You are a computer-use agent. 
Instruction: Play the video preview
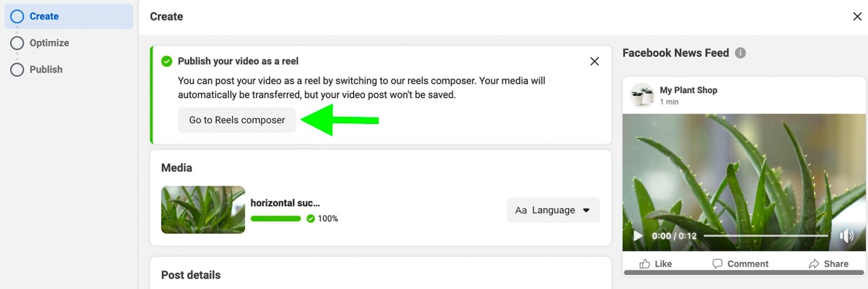click(638, 236)
